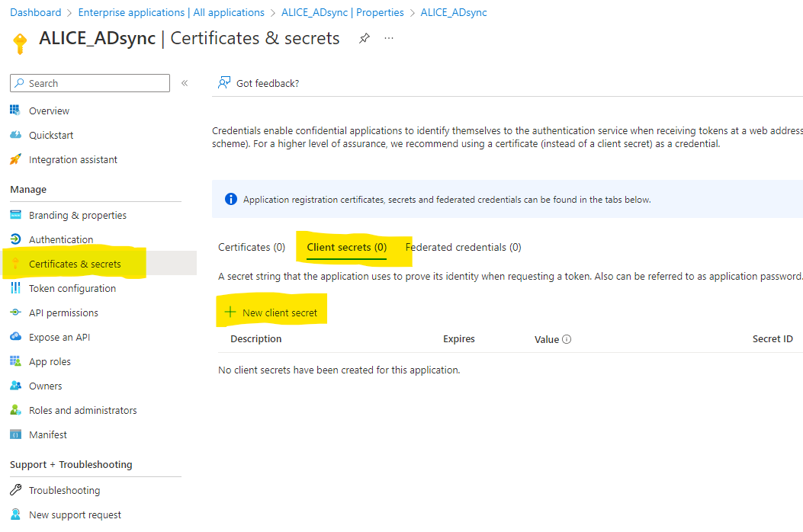Click the pin icon beside the page title
This screenshot has width=803, height=532.
pyautogui.click(x=364, y=38)
